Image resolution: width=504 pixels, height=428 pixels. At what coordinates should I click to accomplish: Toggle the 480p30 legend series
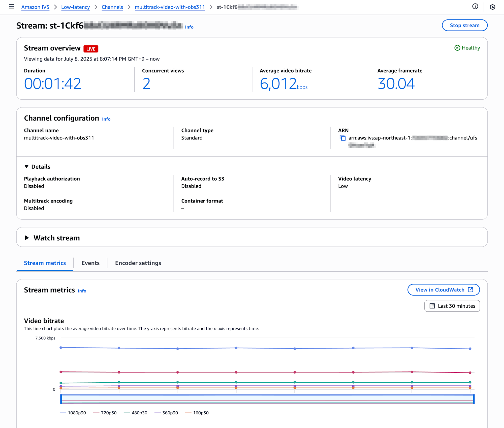coord(136,413)
